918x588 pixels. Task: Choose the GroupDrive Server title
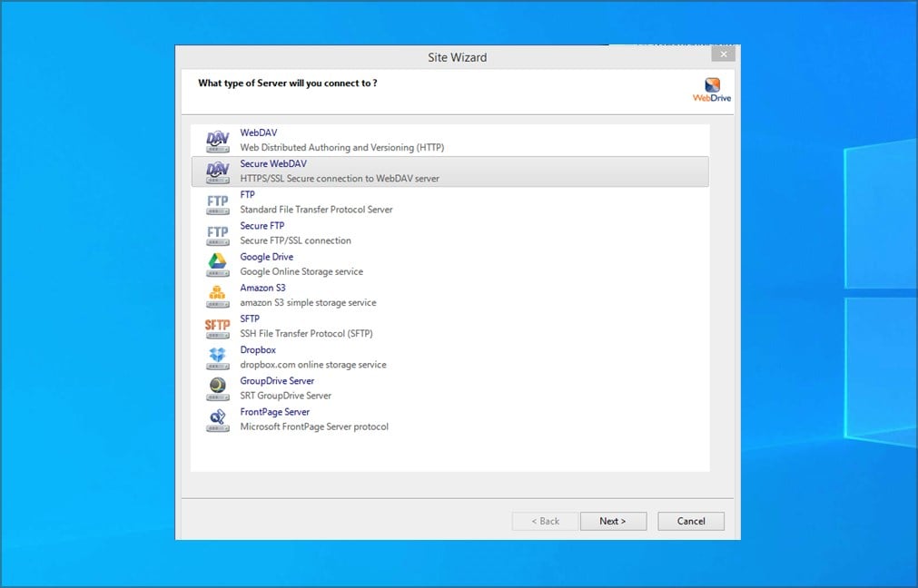coord(277,381)
